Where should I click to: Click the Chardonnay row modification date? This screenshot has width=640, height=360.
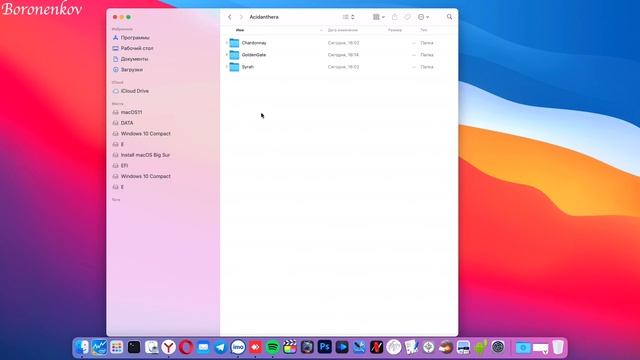tap(343, 43)
